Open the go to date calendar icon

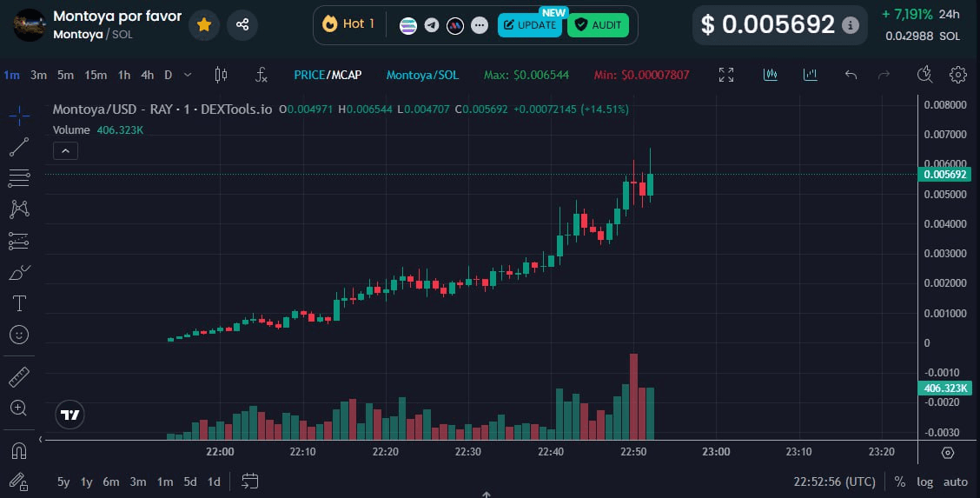point(249,481)
